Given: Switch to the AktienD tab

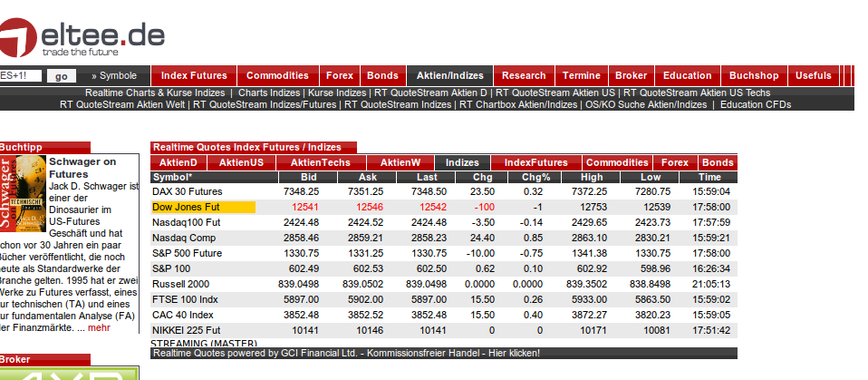Looking at the screenshot, I should pyautogui.click(x=178, y=162).
